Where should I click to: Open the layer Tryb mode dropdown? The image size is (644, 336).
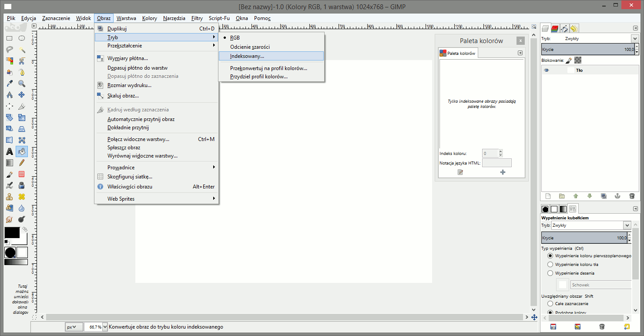[x=635, y=38]
